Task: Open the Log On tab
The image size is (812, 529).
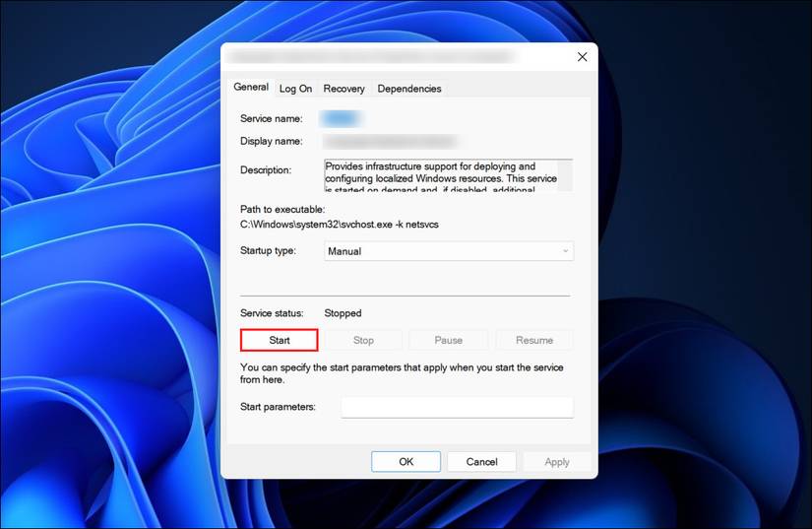Action: [x=295, y=89]
